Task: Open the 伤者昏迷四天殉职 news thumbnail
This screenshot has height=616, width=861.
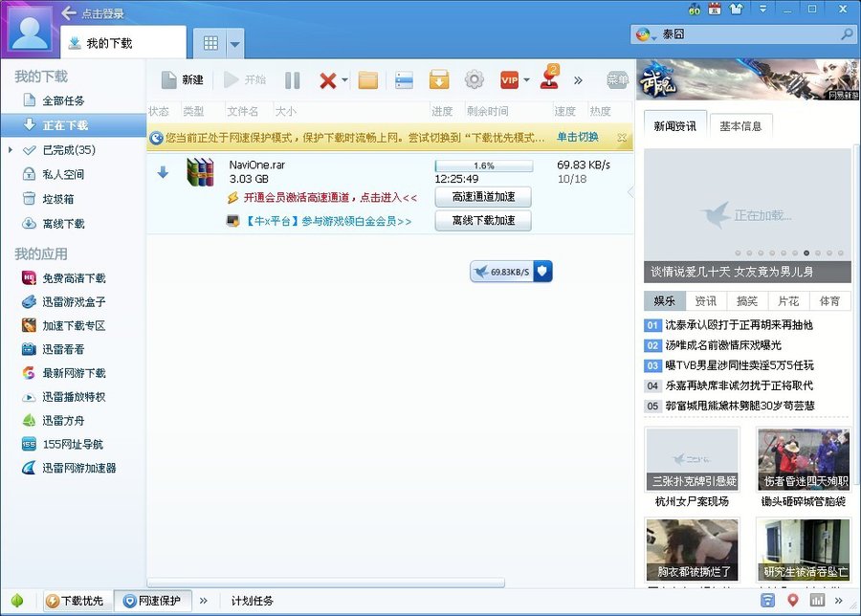Action: pyautogui.click(x=804, y=459)
